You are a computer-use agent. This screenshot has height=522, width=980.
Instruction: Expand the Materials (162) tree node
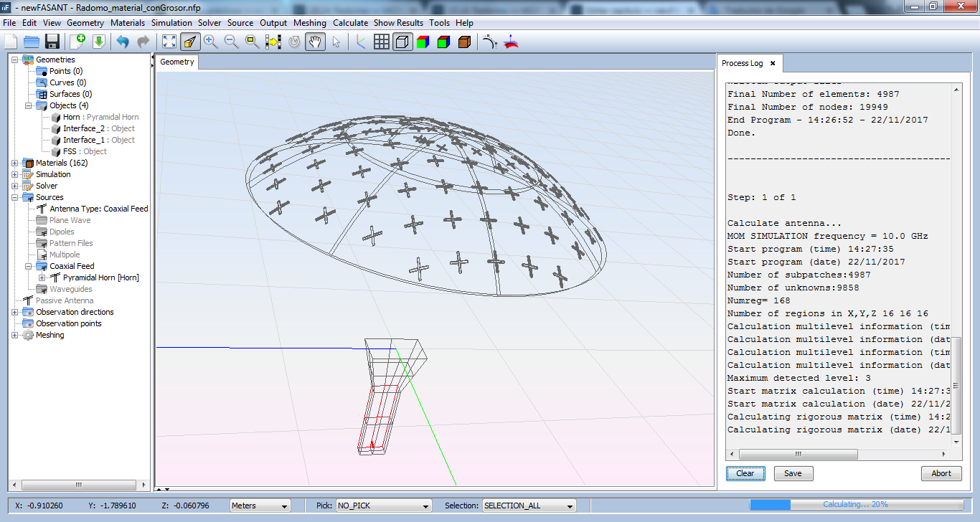tap(16, 163)
